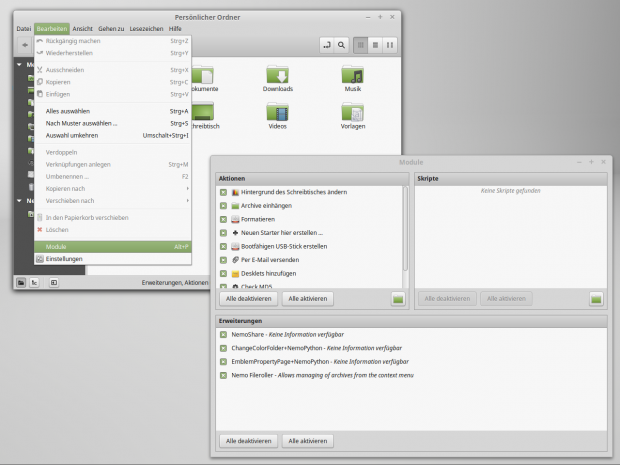
Task: Open the Downloads folder icon
Action: [278, 75]
